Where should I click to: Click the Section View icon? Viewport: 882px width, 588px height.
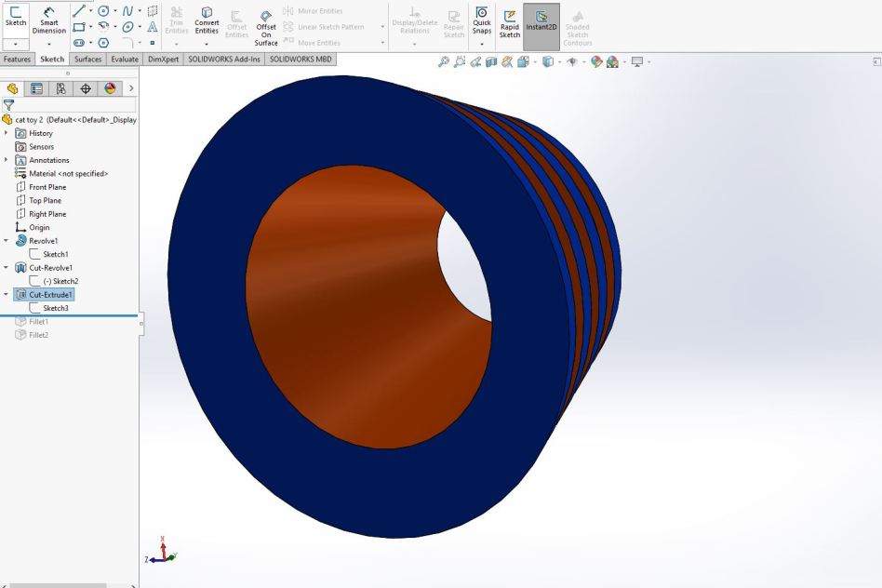pos(491,62)
